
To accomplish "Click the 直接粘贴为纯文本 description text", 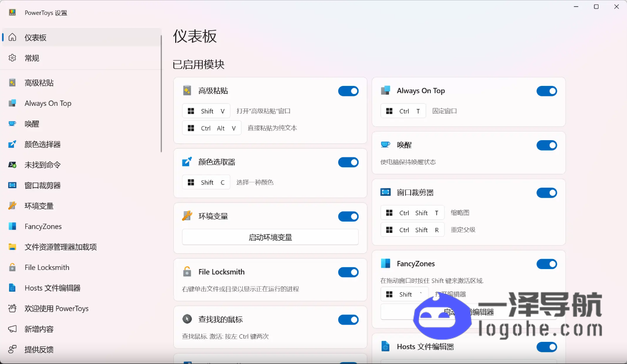I will [272, 128].
